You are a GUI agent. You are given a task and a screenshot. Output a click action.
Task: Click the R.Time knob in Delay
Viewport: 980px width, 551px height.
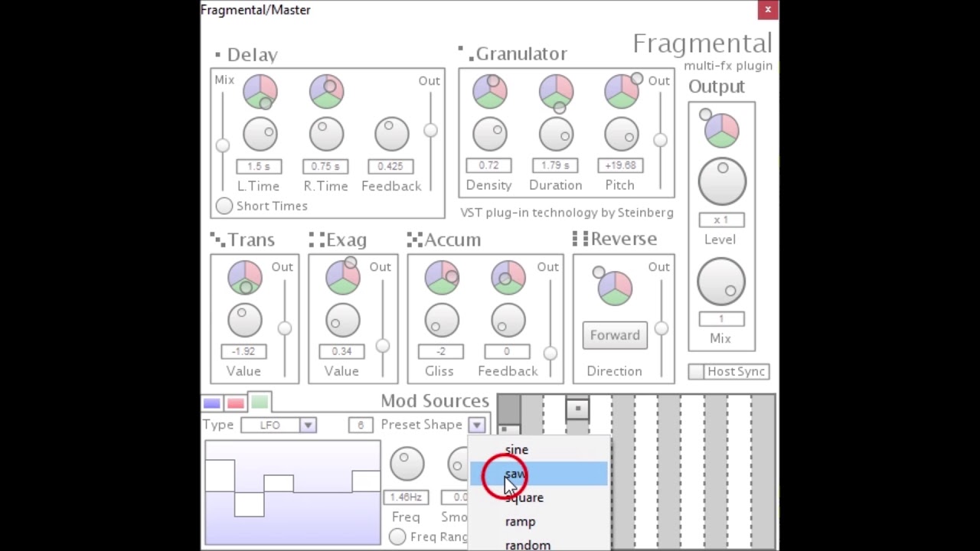coord(326,134)
